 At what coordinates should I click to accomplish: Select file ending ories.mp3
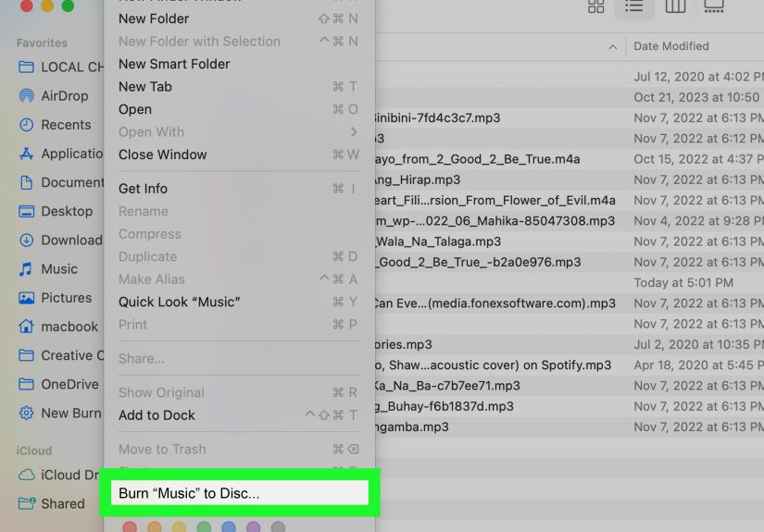570,344
